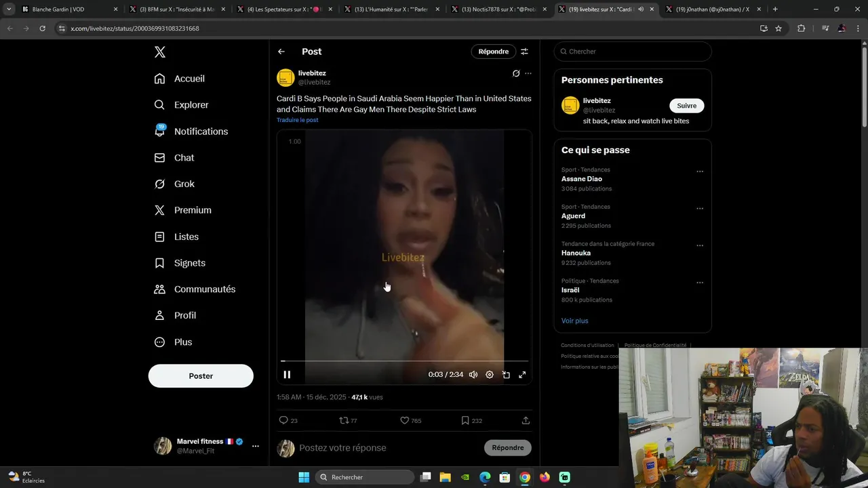The width and height of the screenshot is (868, 488).
Task: Open Marvel fitness account menu dots
Action: [256, 446]
